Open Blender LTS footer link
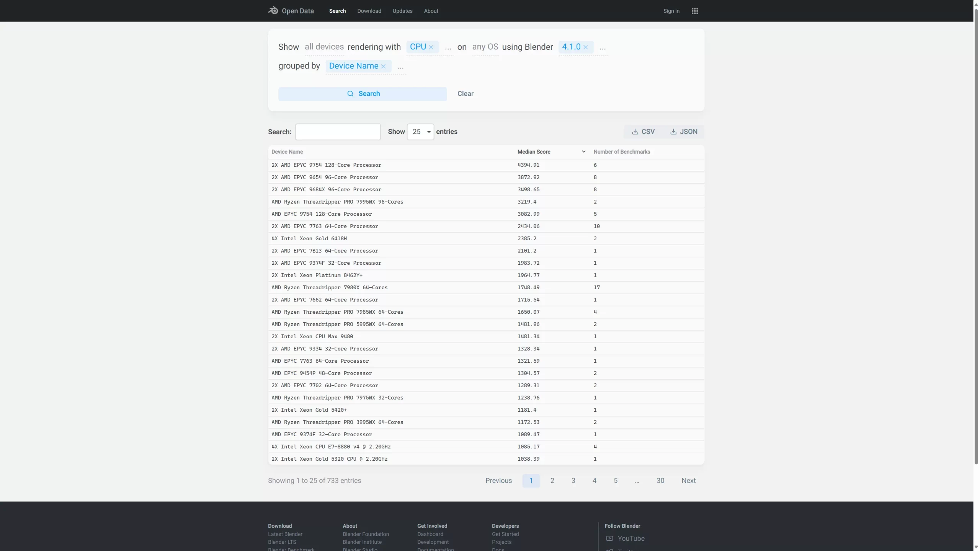980x551 pixels. pos(282,542)
